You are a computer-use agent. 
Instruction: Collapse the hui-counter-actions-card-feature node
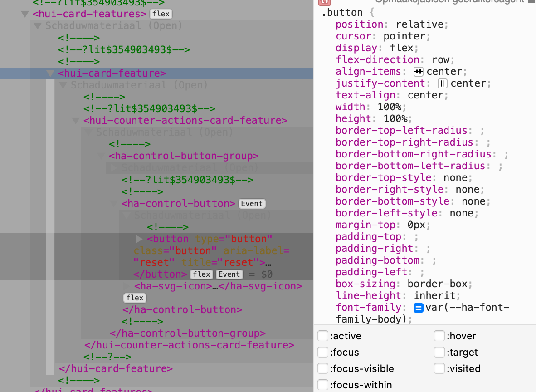[x=76, y=120]
